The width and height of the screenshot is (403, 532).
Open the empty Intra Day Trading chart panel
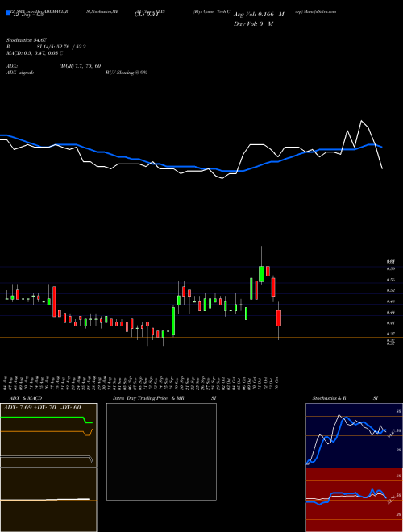[161, 451]
